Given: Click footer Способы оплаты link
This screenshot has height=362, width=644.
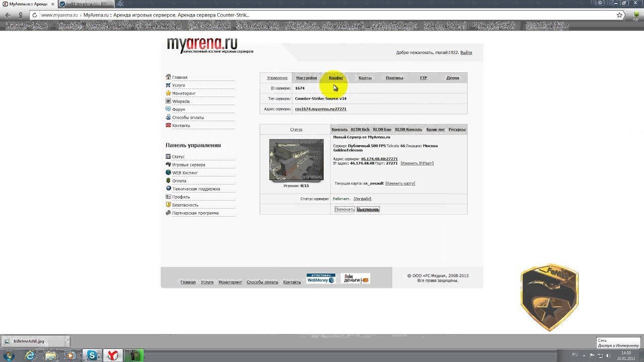Looking at the screenshot, I should tap(263, 282).
